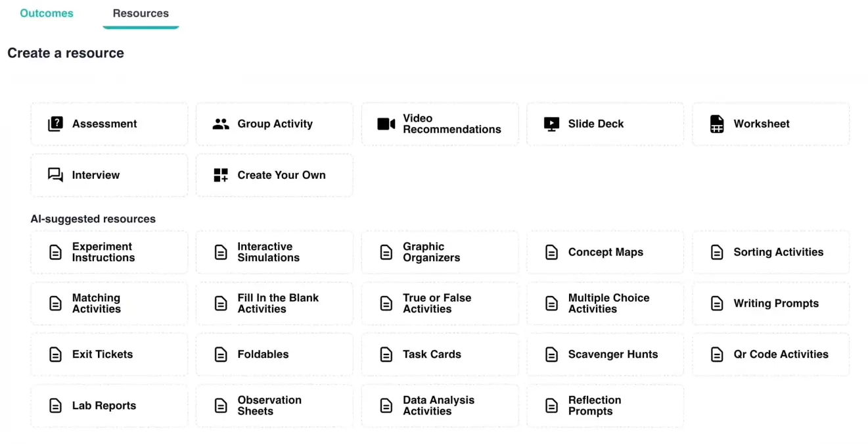
Task: Click the grid-plus icon on Create Your Own
Action: pyautogui.click(x=221, y=175)
